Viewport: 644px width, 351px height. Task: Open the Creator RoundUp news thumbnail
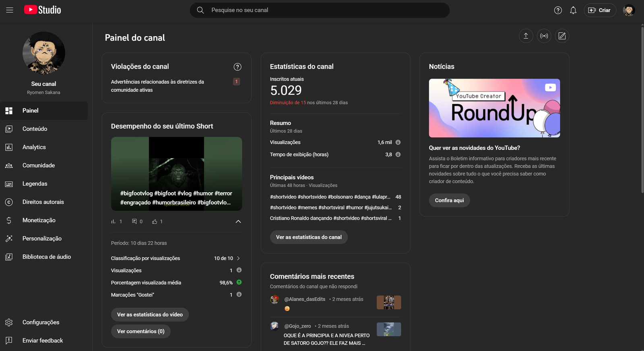click(x=494, y=108)
